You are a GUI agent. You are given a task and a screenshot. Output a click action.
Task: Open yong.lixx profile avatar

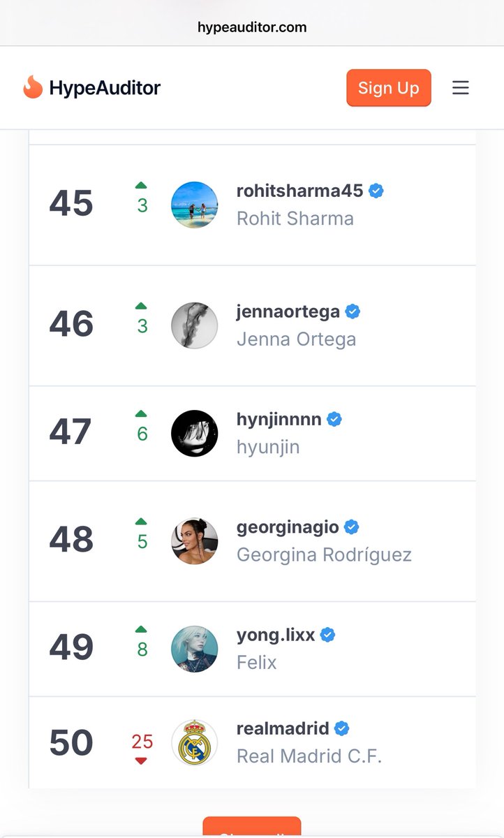coord(195,649)
